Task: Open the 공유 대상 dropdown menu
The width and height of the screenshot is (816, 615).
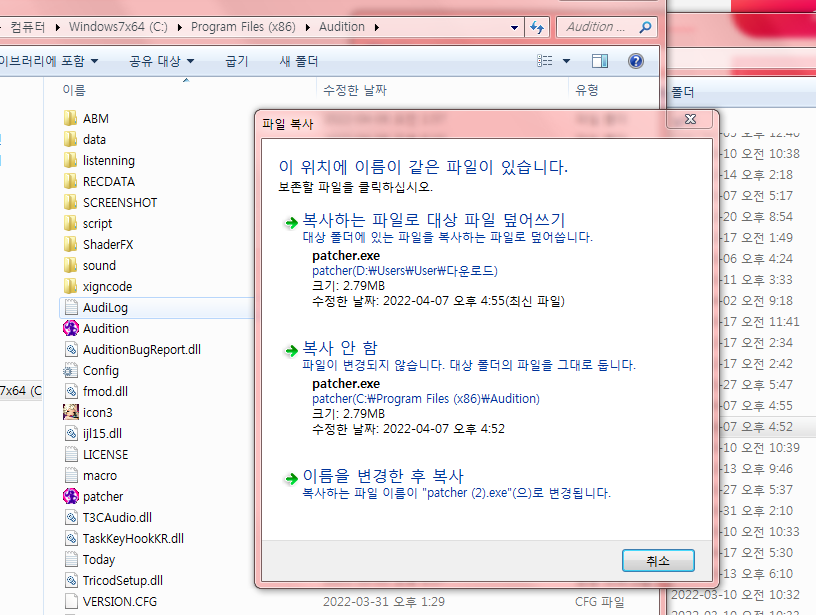Action: tap(162, 61)
